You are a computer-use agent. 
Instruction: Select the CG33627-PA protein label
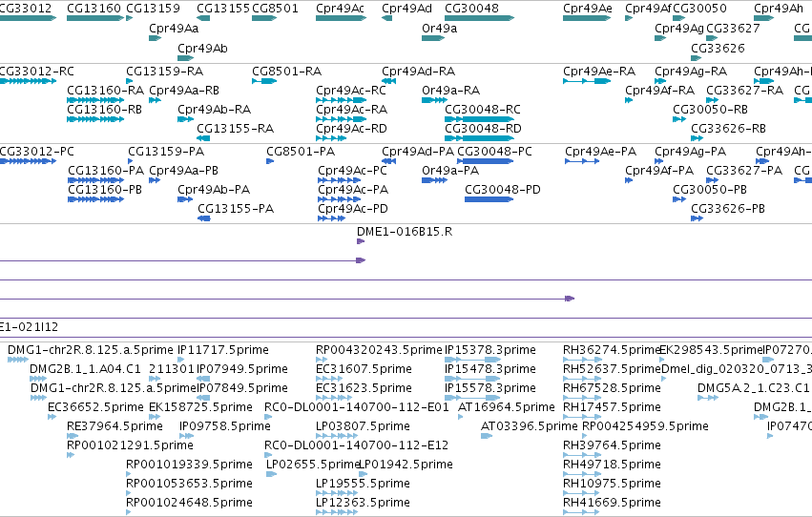pos(744,170)
